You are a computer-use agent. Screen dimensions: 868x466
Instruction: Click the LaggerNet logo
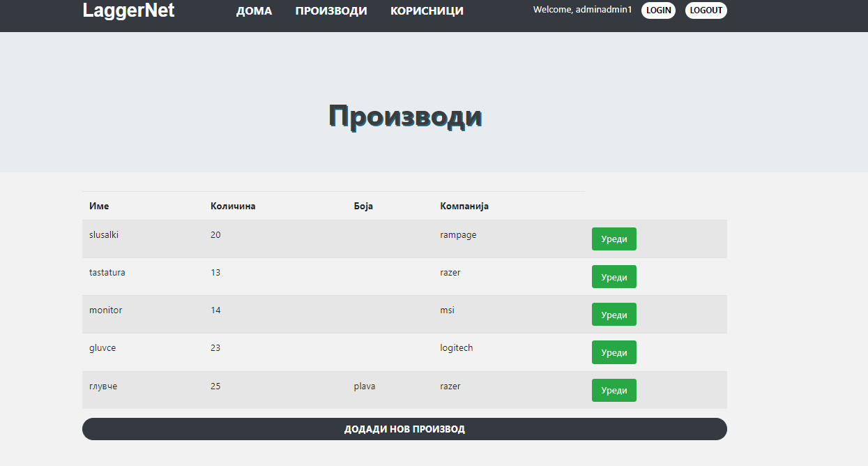coord(128,11)
